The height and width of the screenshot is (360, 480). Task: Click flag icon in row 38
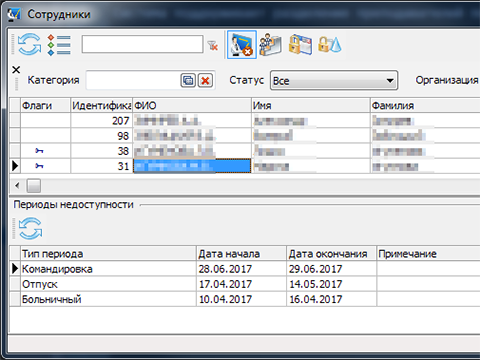click(x=39, y=151)
